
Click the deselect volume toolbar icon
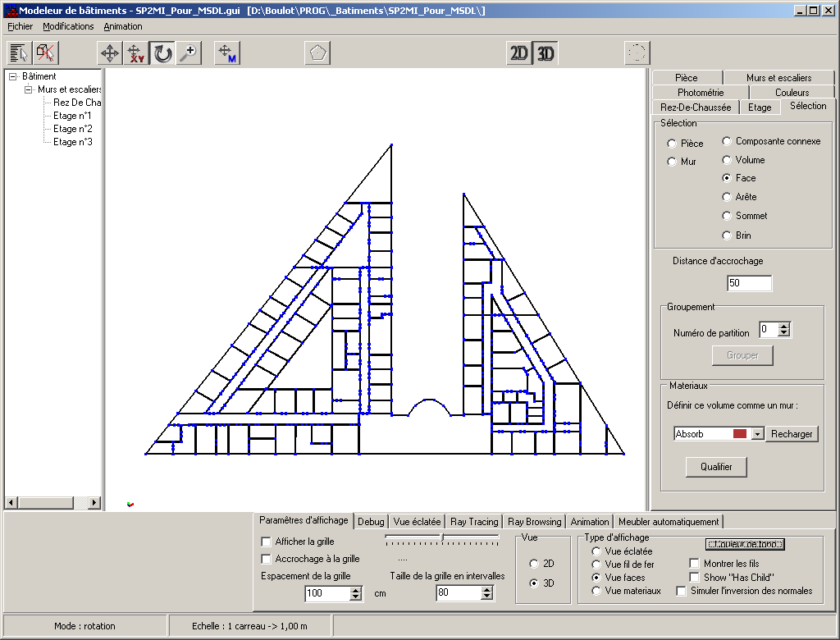pyautogui.click(x=46, y=53)
